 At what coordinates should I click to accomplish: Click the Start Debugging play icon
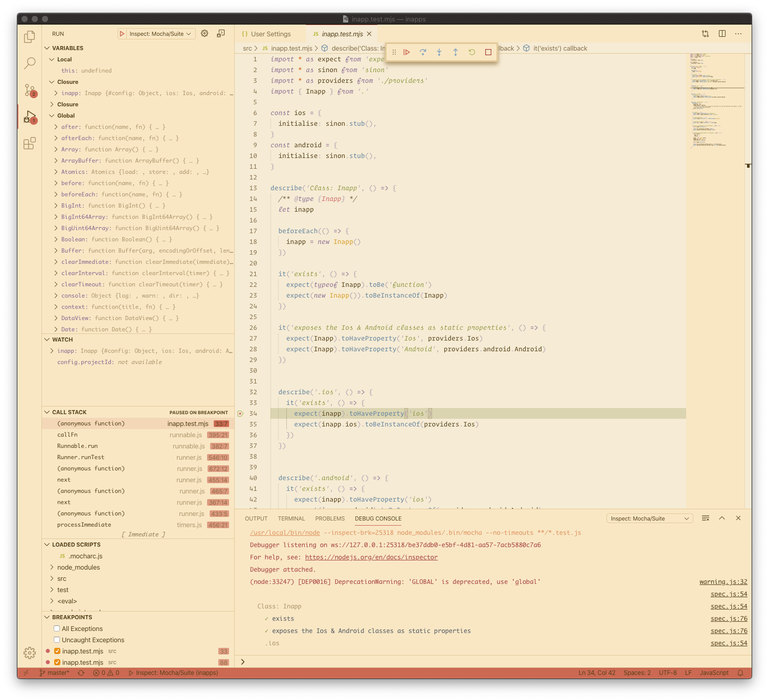[x=122, y=34]
